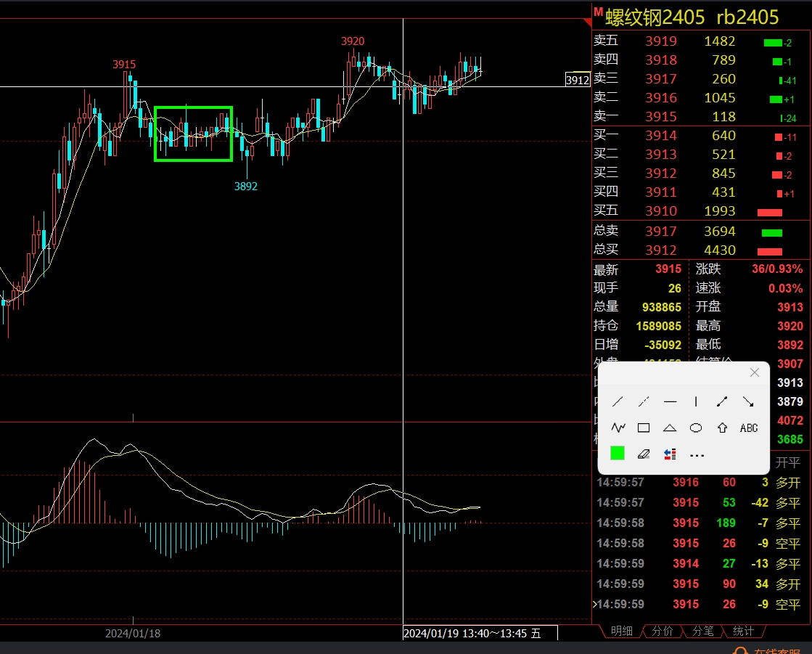Select the ABC text annotation tool
This screenshot has width=812, height=654.
click(749, 428)
